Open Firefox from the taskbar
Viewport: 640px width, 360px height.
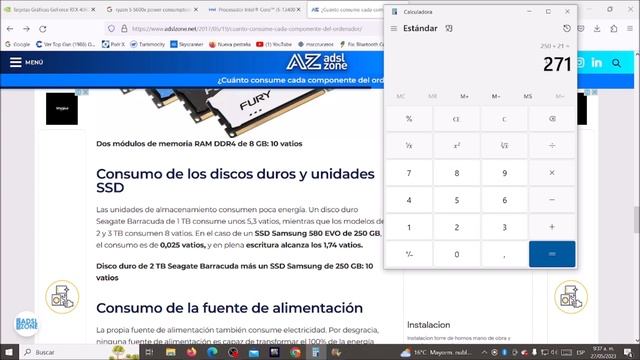click(x=191, y=352)
